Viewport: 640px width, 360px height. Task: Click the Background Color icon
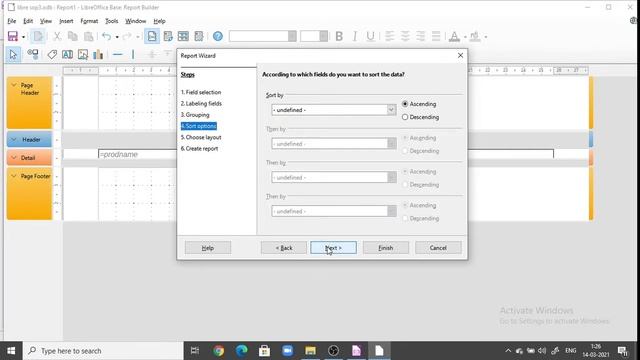click(475, 36)
